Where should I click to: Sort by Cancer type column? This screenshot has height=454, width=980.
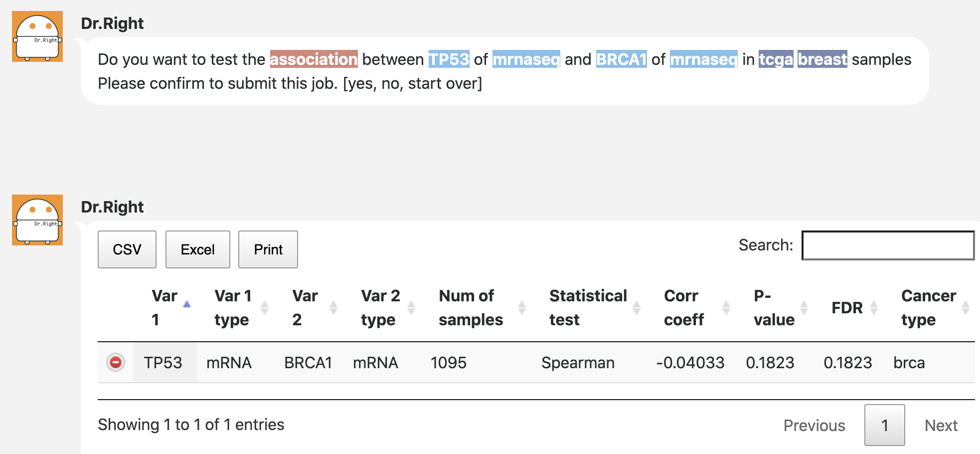[x=965, y=308]
